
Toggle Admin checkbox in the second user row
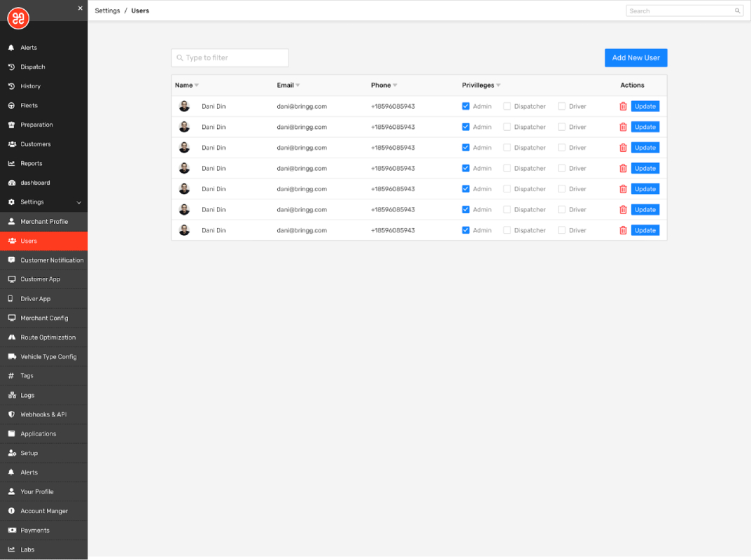click(x=465, y=127)
